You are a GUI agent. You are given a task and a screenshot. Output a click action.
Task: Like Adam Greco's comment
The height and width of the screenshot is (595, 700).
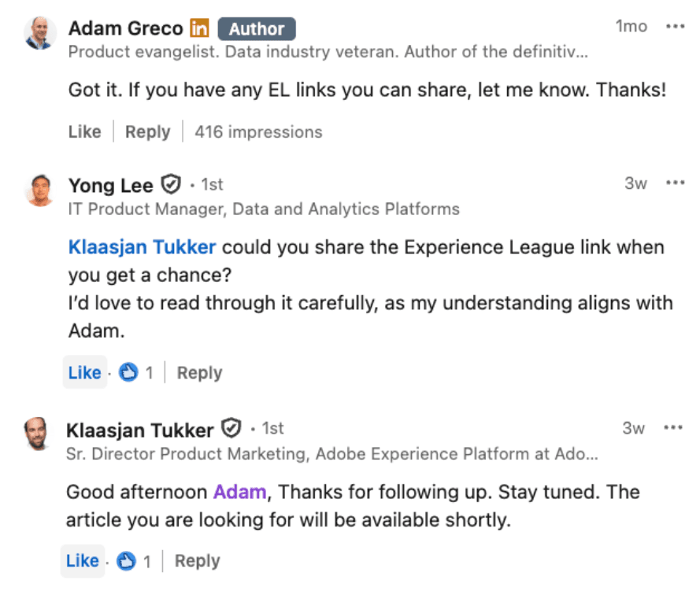pyautogui.click(x=84, y=131)
